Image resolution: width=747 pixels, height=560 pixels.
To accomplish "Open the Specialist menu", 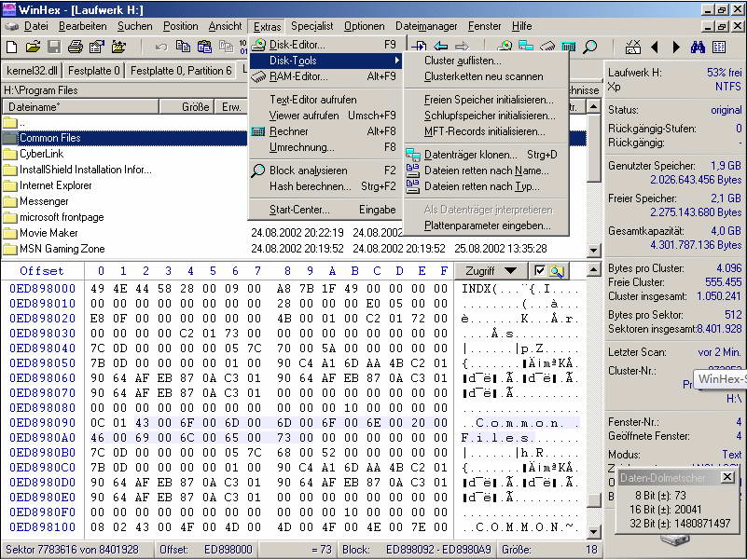I will 311,26.
